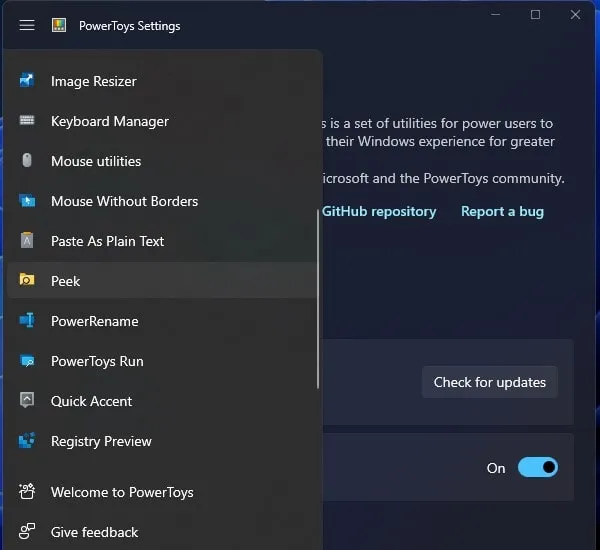Click the Paste As Plain Text icon

pyautogui.click(x=27, y=240)
